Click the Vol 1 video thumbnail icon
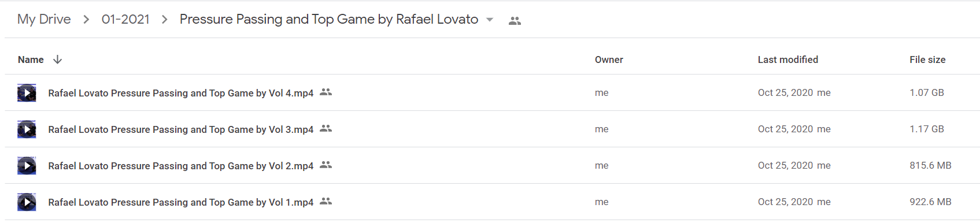 point(27,202)
